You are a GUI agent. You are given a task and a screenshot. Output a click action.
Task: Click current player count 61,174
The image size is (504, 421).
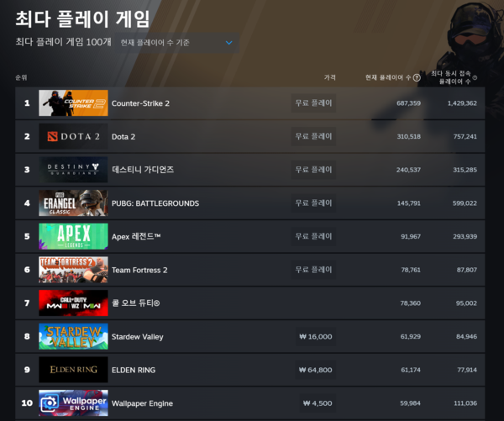coord(411,370)
